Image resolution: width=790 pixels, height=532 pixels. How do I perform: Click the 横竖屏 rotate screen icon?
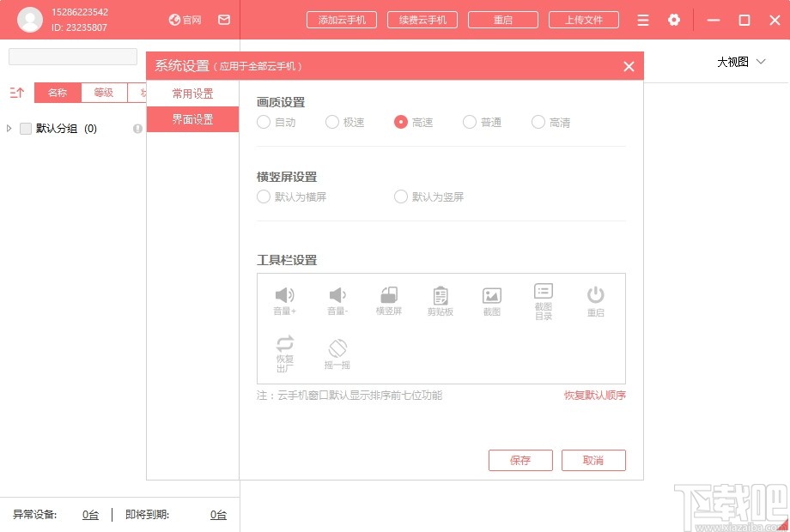(388, 299)
